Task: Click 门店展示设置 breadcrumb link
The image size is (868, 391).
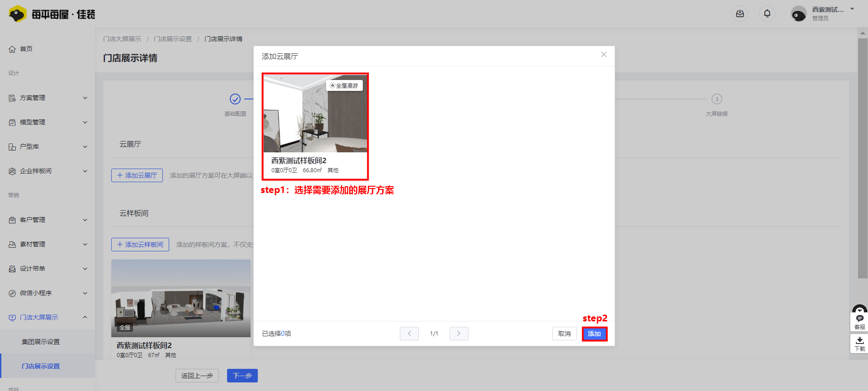Action: click(x=173, y=39)
